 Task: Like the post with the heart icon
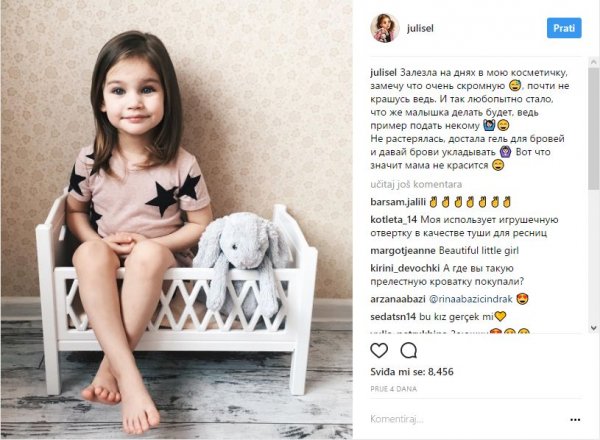379,350
